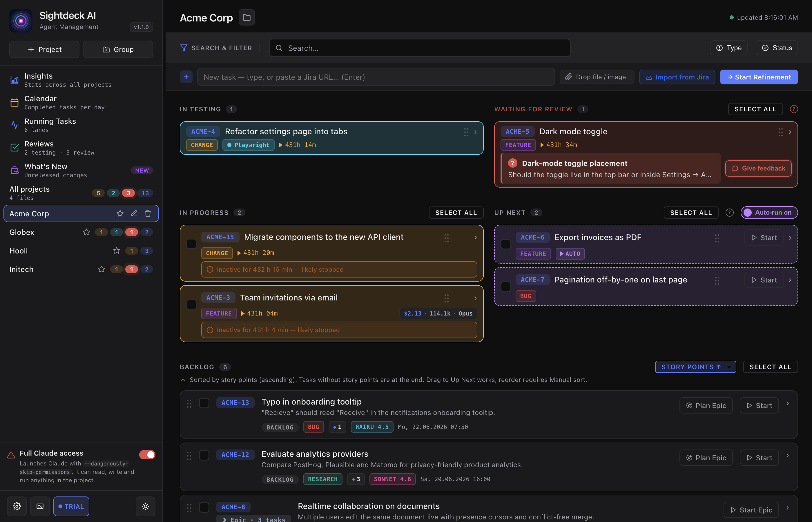Check the ACME-6 task checkbox

tap(506, 244)
